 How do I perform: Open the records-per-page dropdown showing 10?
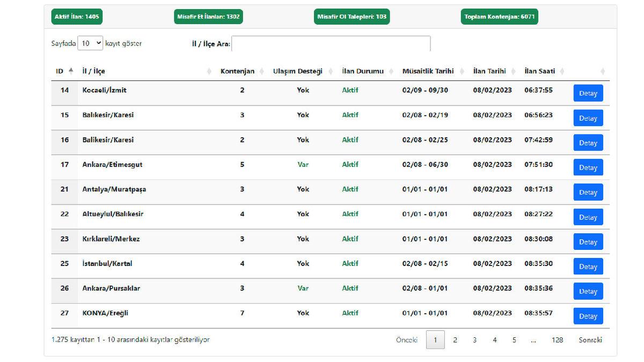90,43
